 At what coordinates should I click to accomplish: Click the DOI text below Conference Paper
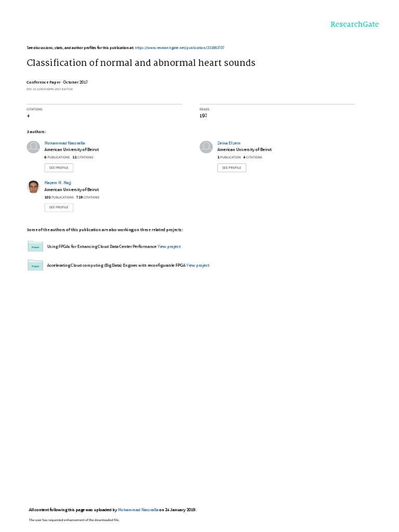pos(49,89)
